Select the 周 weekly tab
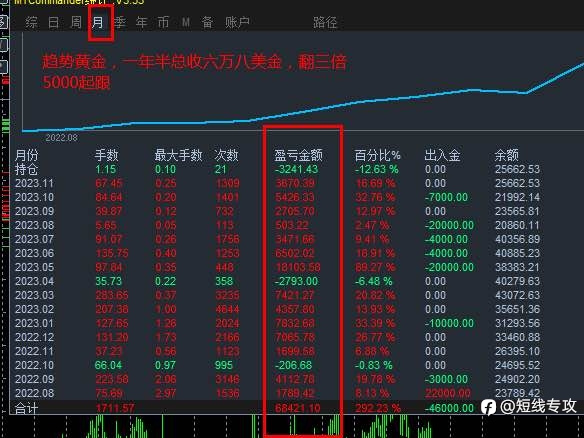The width and height of the screenshot is (584, 438). [76, 22]
